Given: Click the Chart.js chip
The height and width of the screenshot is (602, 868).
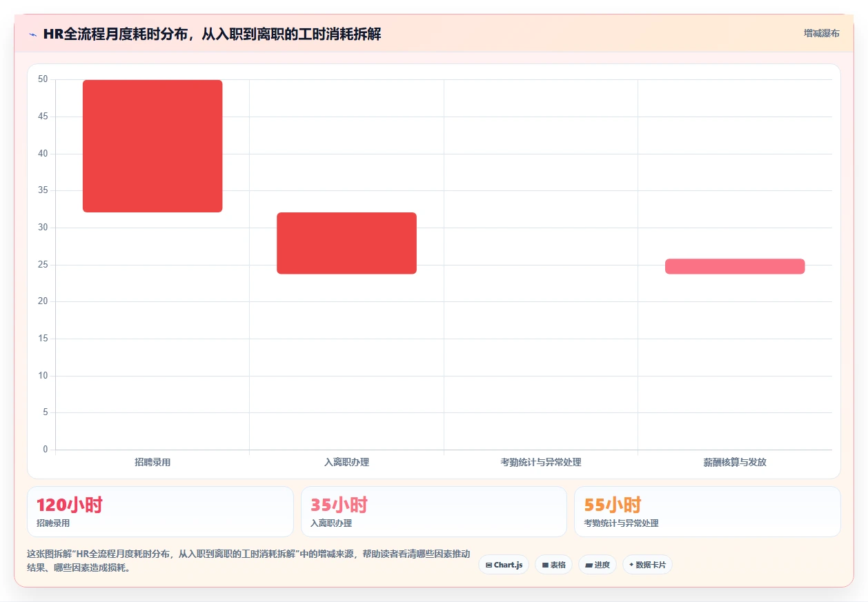Looking at the screenshot, I should (x=504, y=565).
